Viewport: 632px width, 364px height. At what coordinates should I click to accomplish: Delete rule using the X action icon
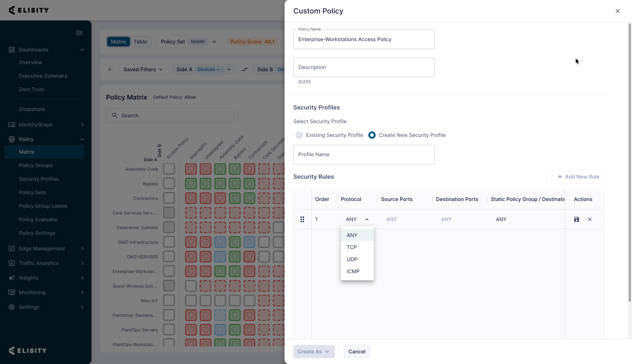point(590,219)
